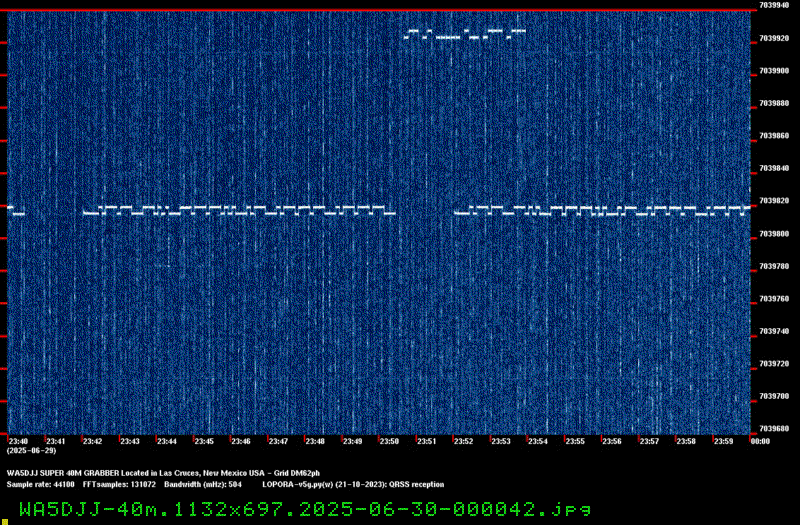Select the 23:40 time axis label
The width and height of the screenshot is (800, 525).
pos(18,441)
